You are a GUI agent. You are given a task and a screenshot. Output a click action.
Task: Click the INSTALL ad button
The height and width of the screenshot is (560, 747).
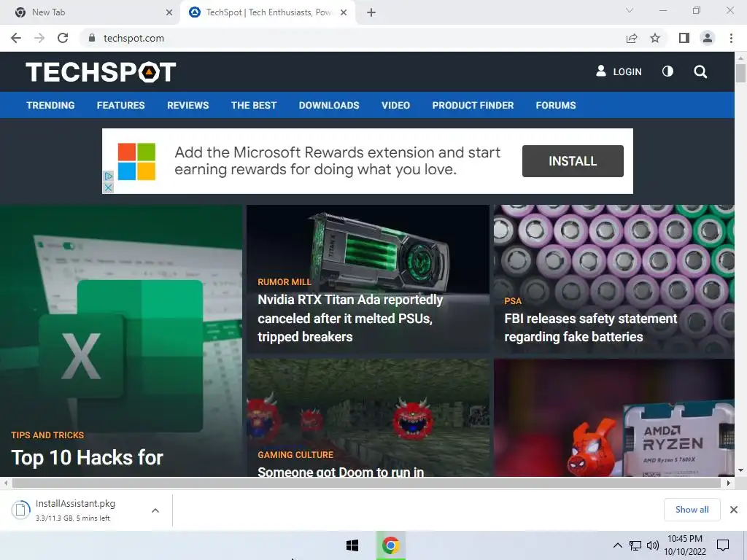[573, 161]
